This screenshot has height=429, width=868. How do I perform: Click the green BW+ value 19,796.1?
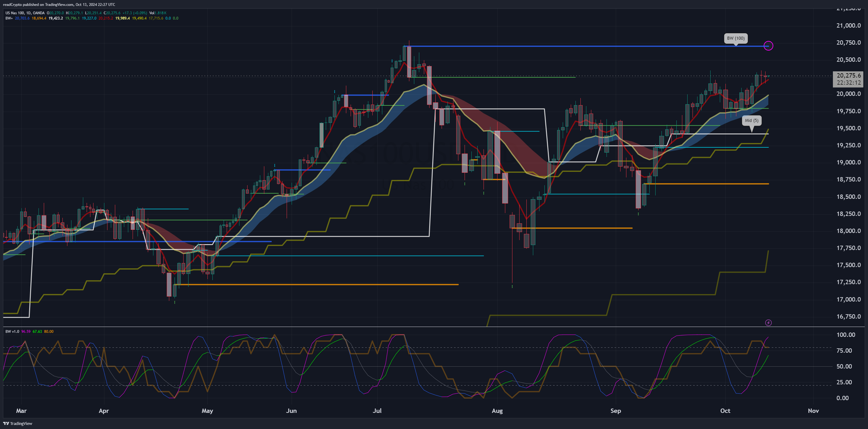pos(72,18)
